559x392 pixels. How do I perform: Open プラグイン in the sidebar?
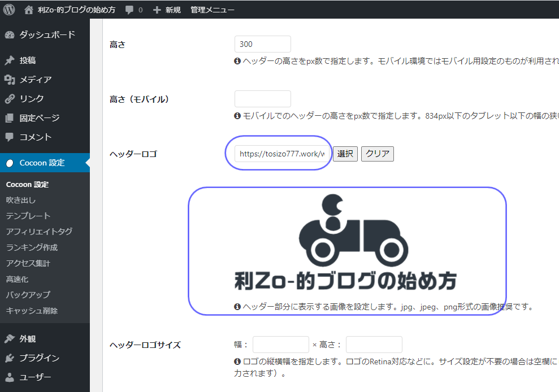pos(39,358)
